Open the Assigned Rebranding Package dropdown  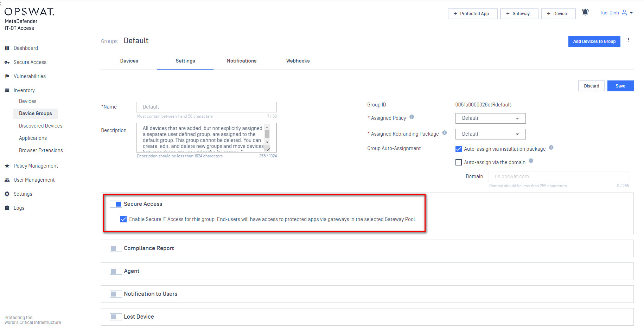tap(490, 134)
